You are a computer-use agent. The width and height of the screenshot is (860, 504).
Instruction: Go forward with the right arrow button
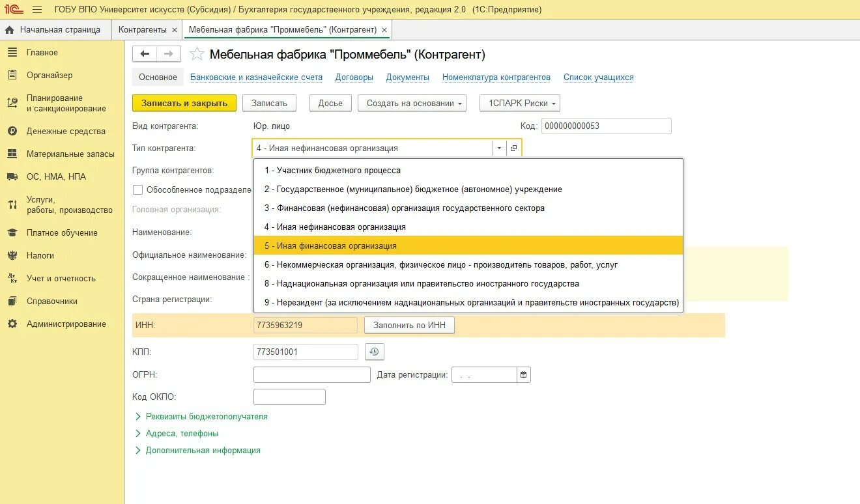(169, 54)
